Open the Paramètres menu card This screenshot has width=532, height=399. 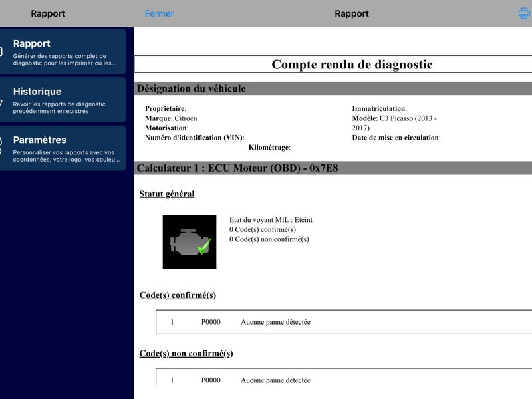point(63,148)
